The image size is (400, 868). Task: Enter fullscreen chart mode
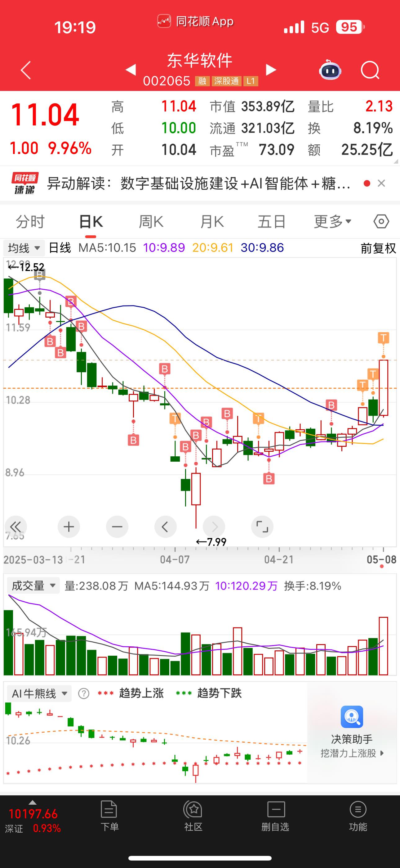tap(262, 526)
